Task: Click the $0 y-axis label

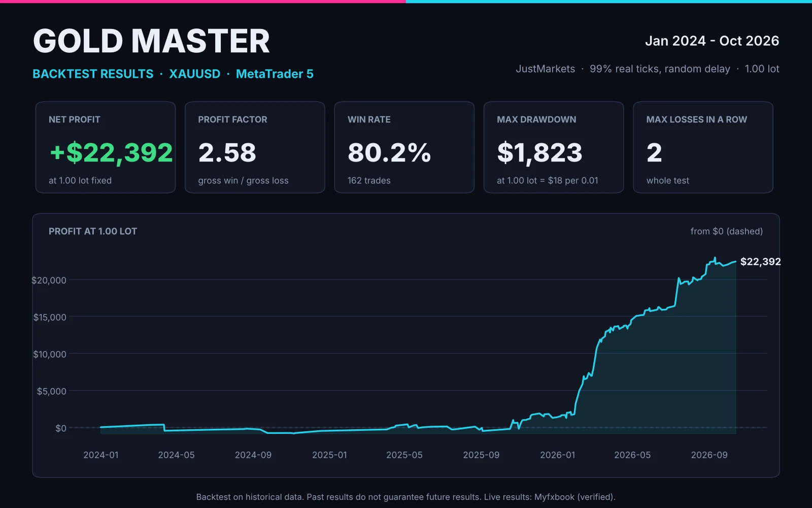Action: click(61, 428)
